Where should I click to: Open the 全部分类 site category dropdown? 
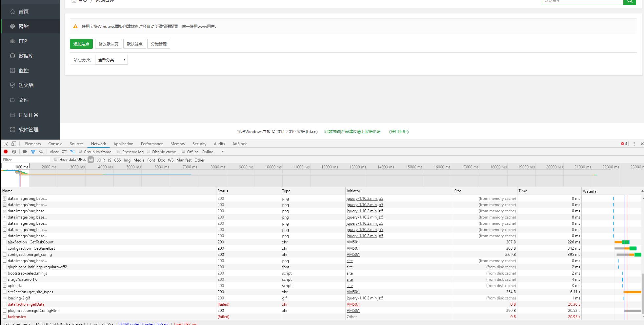tap(111, 60)
